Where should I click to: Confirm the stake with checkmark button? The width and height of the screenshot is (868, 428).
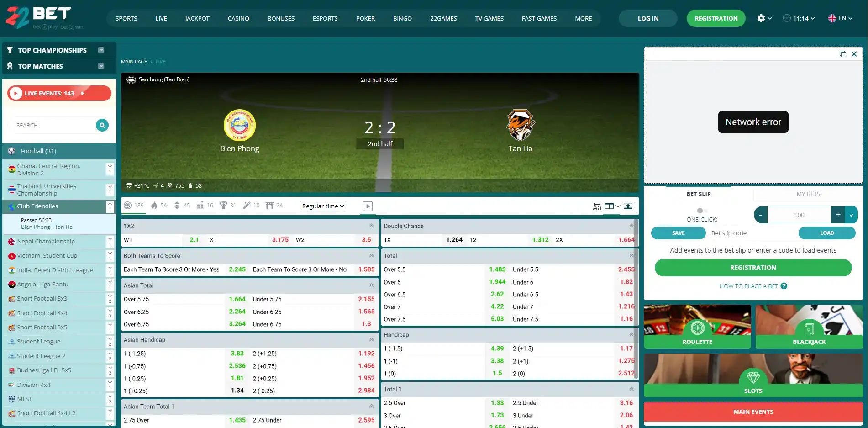(x=852, y=215)
